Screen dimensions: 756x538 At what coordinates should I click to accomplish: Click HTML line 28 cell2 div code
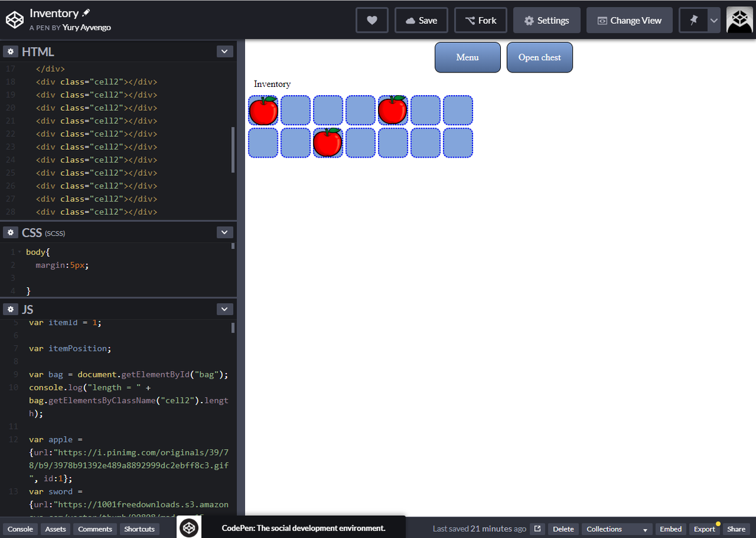(x=96, y=212)
